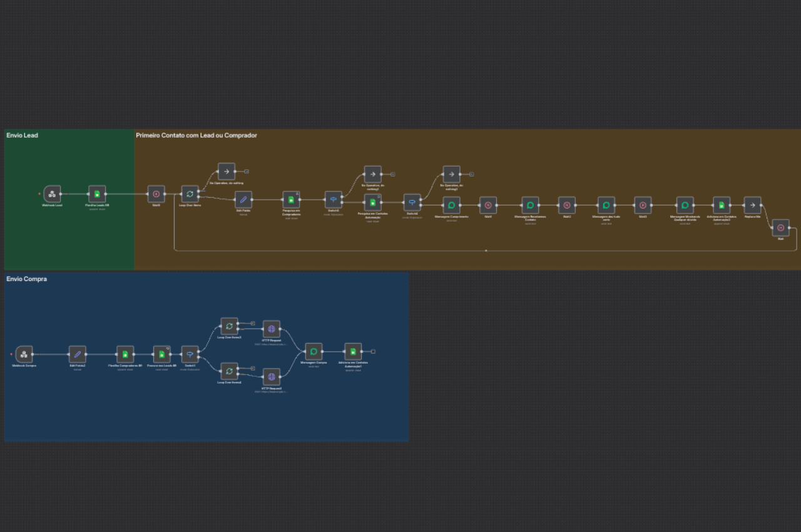Open the Switch1 node in Envio Compra

point(190,354)
